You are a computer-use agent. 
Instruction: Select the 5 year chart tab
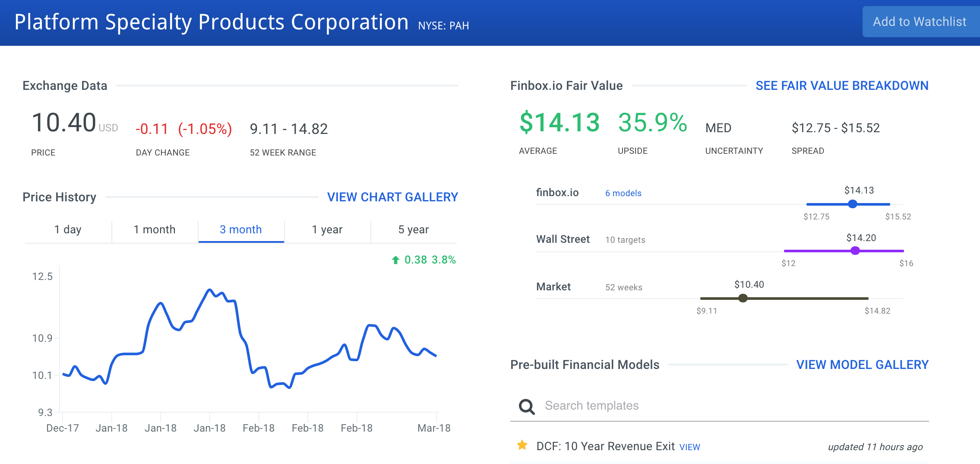[x=414, y=230]
